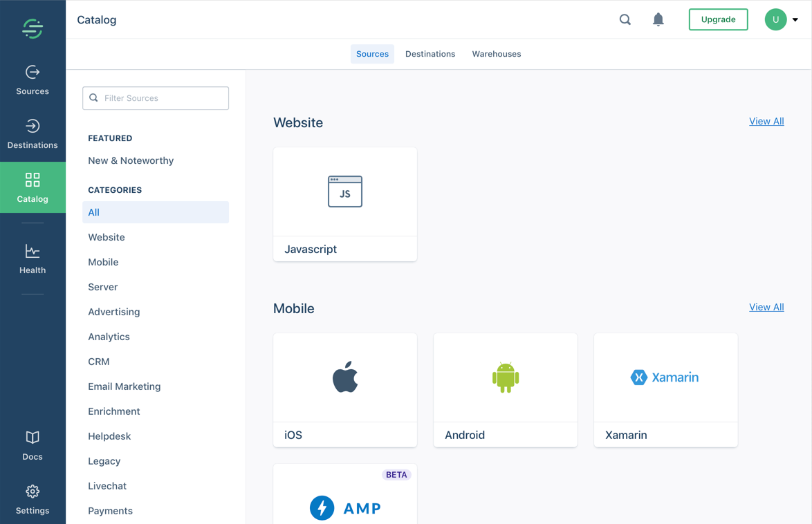Image resolution: width=812 pixels, height=524 pixels.
Task: Select the Health section in the sidebar
Action: coord(33,258)
